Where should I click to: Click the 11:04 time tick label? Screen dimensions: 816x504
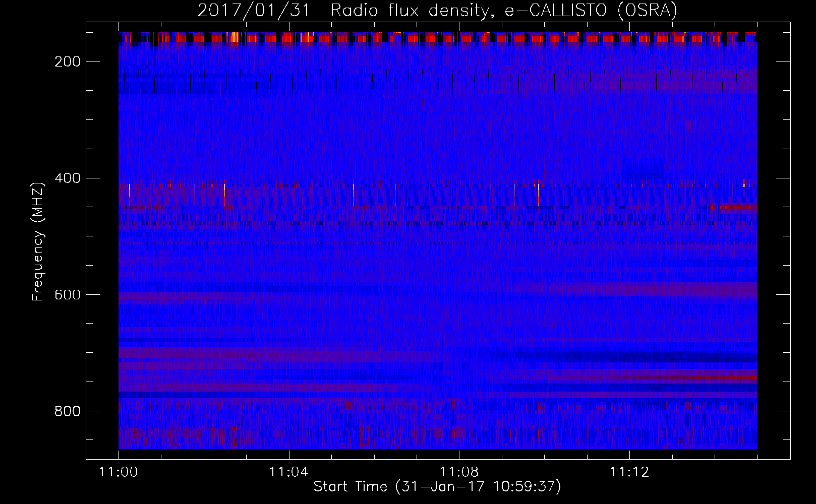click(288, 472)
